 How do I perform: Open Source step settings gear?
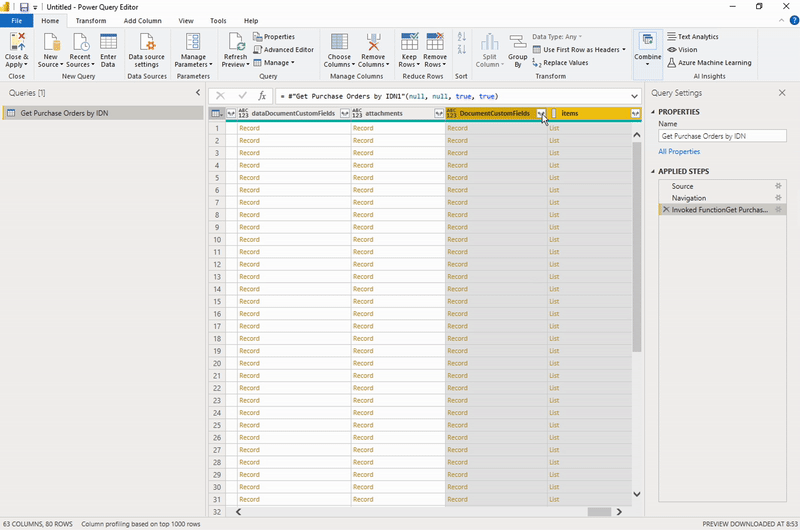tap(778, 186)
